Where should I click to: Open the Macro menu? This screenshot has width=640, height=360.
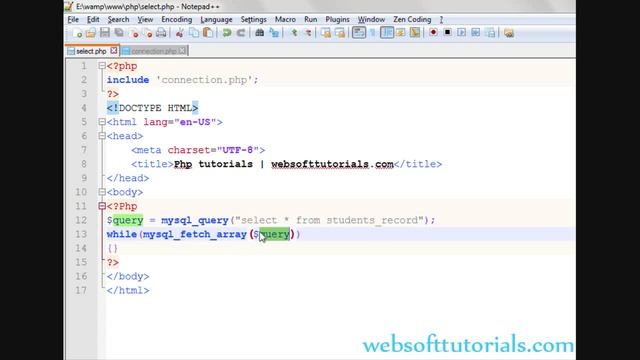285,20
